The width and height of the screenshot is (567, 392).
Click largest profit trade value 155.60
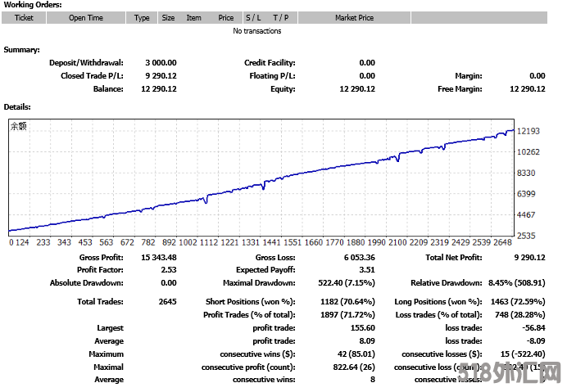tap(363, 328)
